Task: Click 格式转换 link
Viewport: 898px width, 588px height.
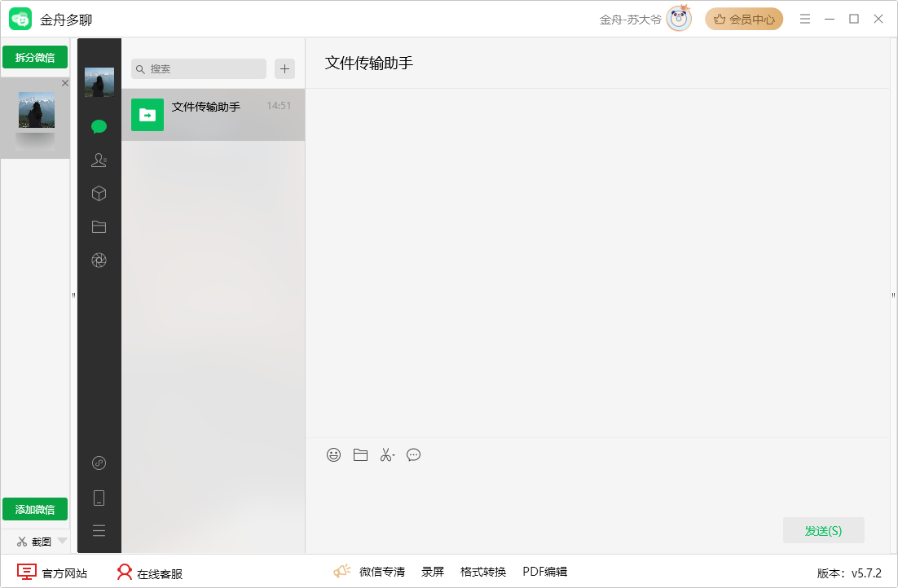Action: coord(482,572)
